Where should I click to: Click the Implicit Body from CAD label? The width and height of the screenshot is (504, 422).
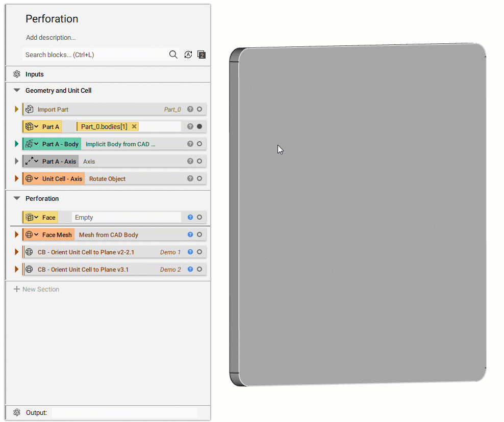(x=120, y=144)
